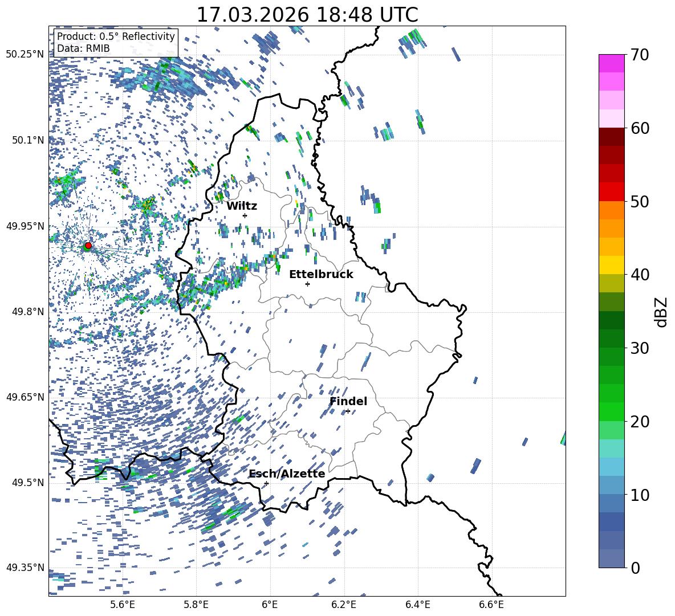This screenshot has height=616, width=675.
Task: Click the Findel location cross marker
Action: click(348, 411)
